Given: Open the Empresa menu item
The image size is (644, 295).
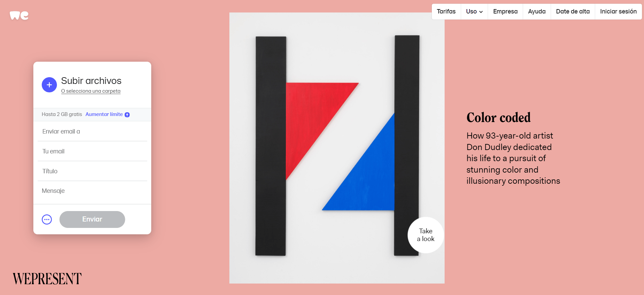Looking at the screenshot, I should 505,11.
